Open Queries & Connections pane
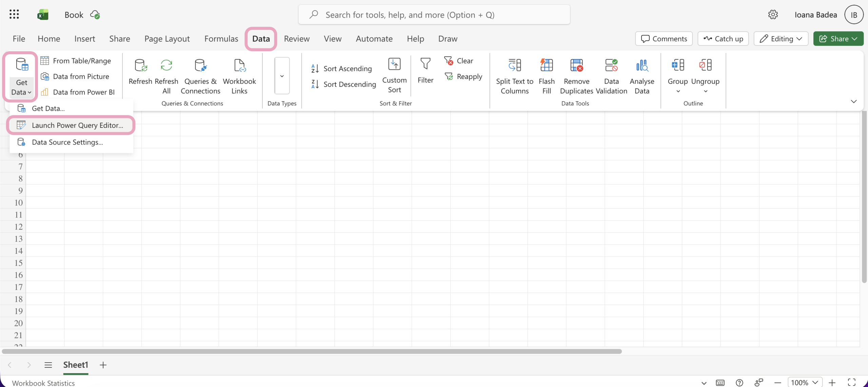 (x=200, y=76)
